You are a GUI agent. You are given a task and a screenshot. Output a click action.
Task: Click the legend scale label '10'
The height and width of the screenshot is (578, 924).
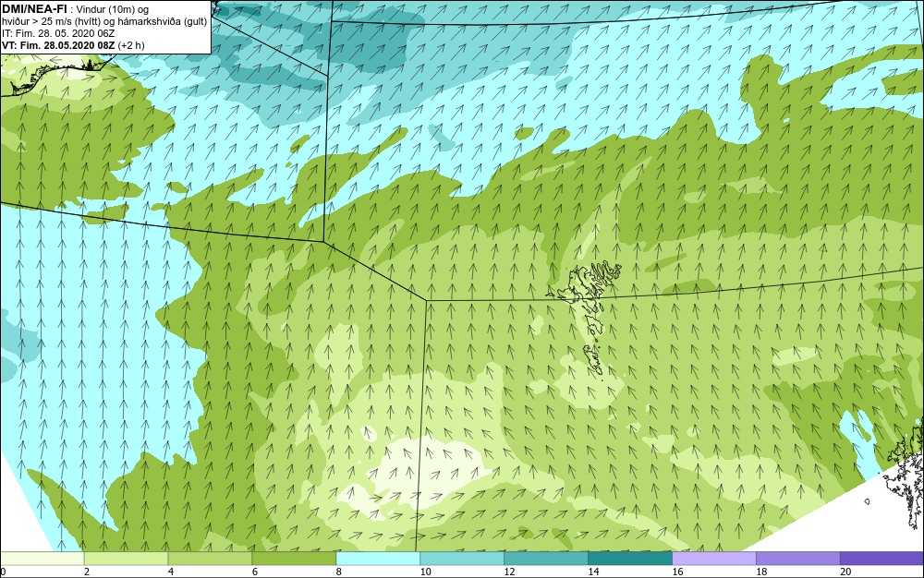425,572
